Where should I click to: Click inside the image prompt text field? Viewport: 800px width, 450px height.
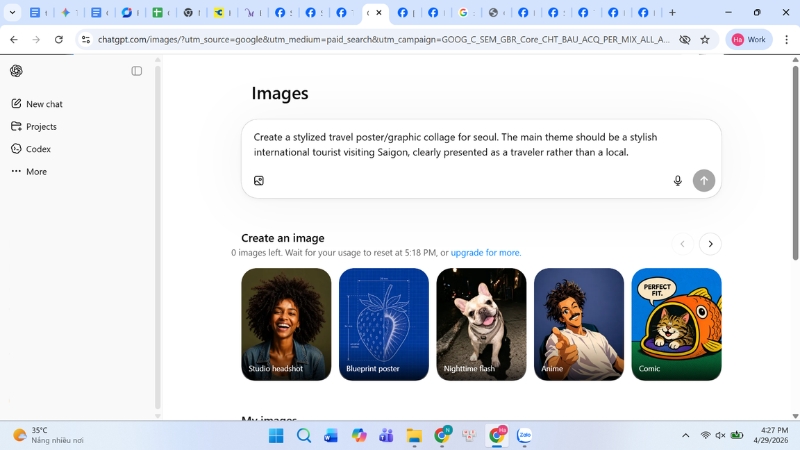coord(480,145)
